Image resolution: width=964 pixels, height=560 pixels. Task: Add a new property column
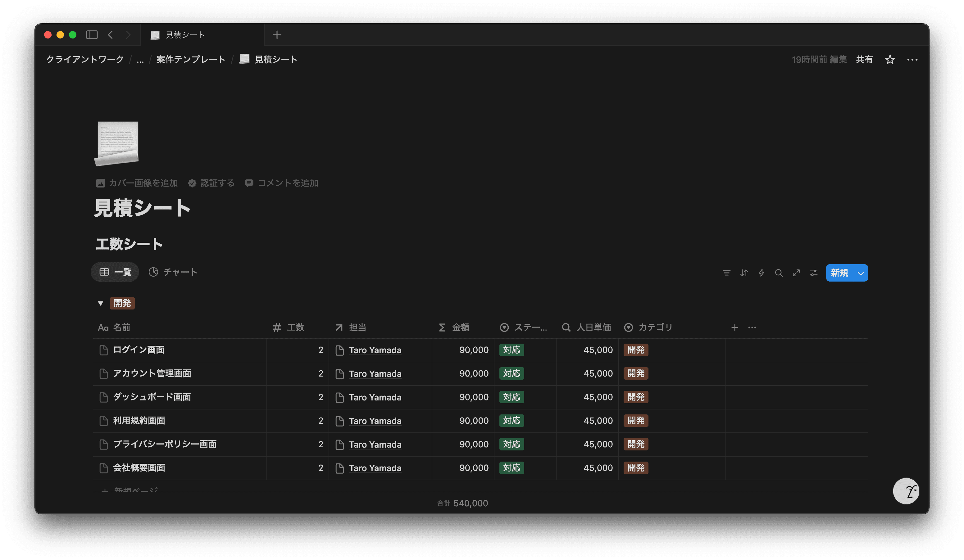click(734, 327)
